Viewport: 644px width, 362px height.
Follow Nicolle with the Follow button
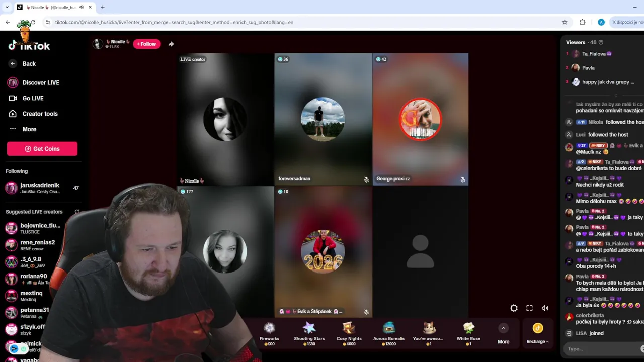click(146, 44)
